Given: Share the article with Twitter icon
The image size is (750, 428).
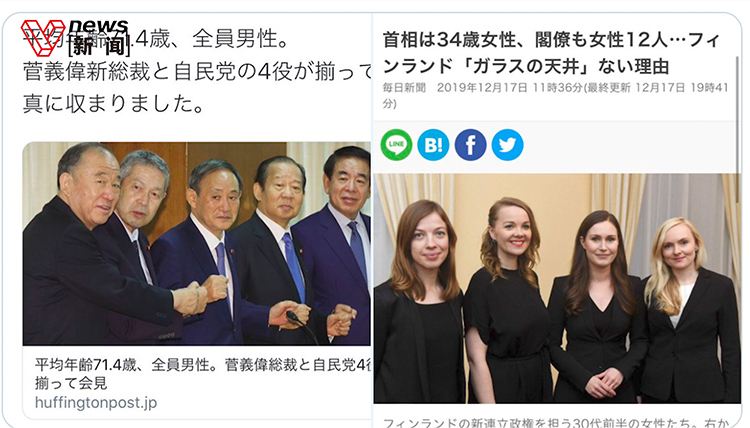Looking at the screenshot, I should [x=507, y=144].
